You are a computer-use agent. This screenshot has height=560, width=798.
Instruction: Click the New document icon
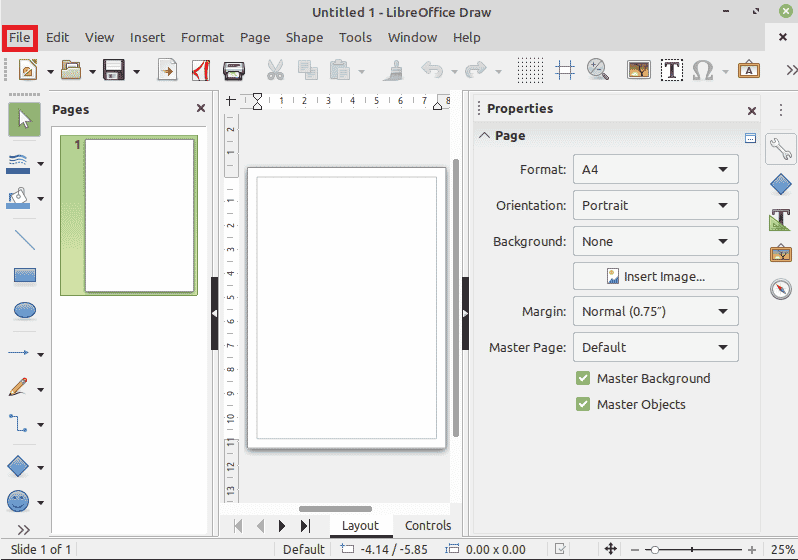point(28,70)
